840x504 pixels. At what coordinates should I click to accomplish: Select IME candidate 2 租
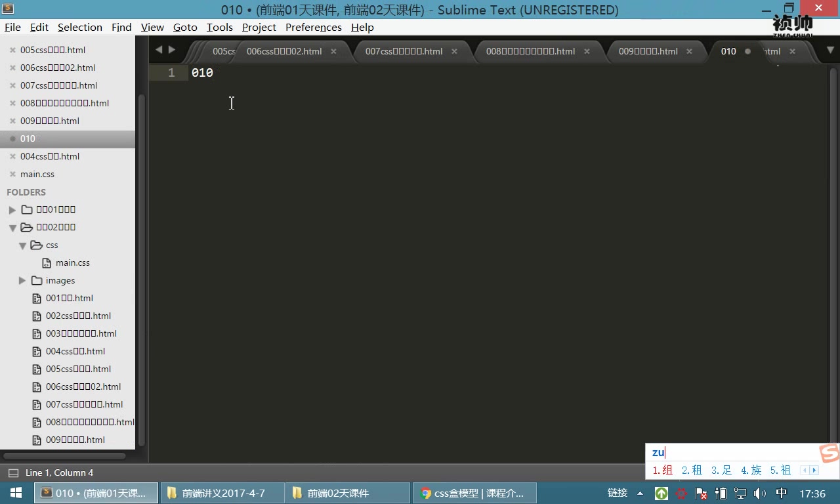(692, 470)
